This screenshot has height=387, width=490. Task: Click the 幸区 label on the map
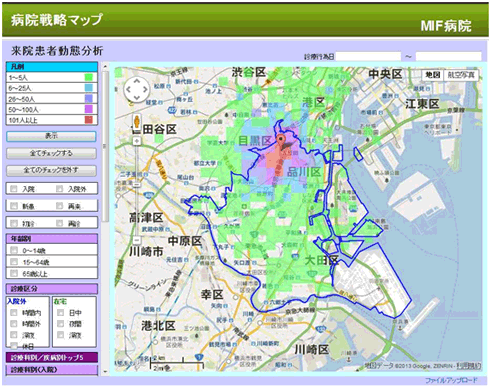tap(212, 295)
